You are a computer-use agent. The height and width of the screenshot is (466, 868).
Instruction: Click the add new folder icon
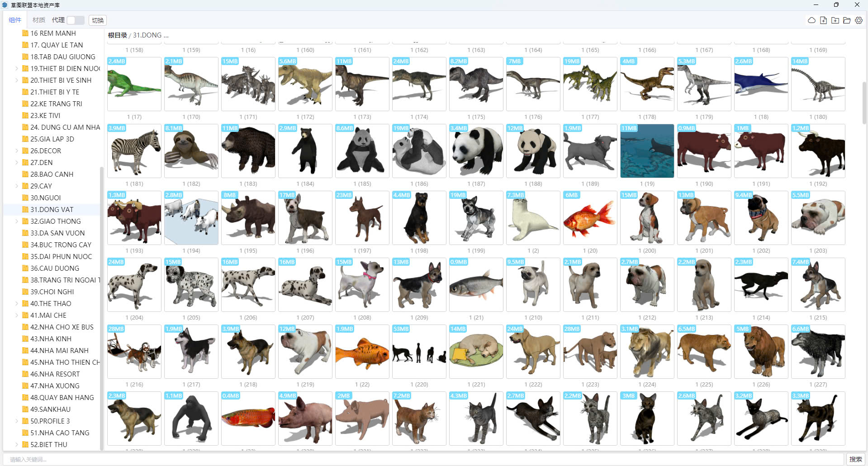pos(835,20)
